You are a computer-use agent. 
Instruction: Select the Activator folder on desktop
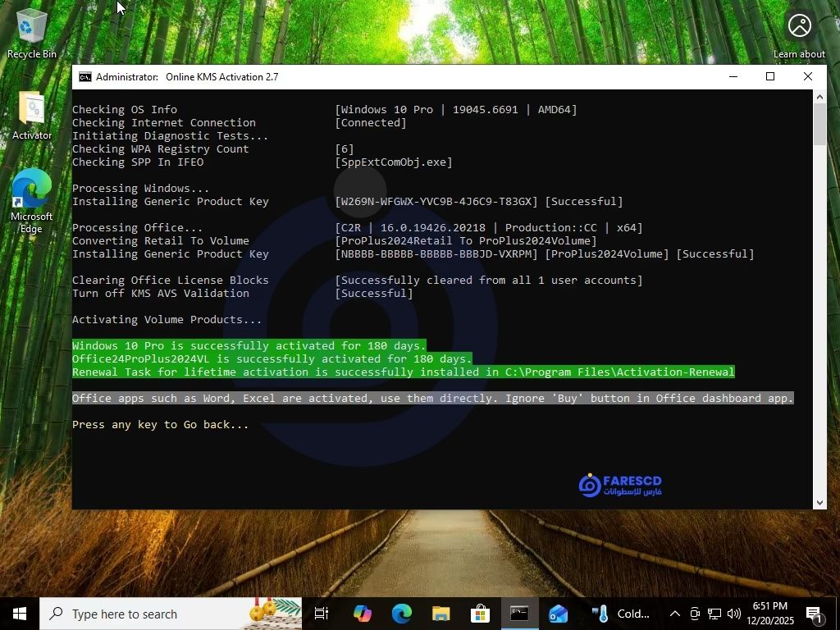pyautogui.click(x=32, y=115)
